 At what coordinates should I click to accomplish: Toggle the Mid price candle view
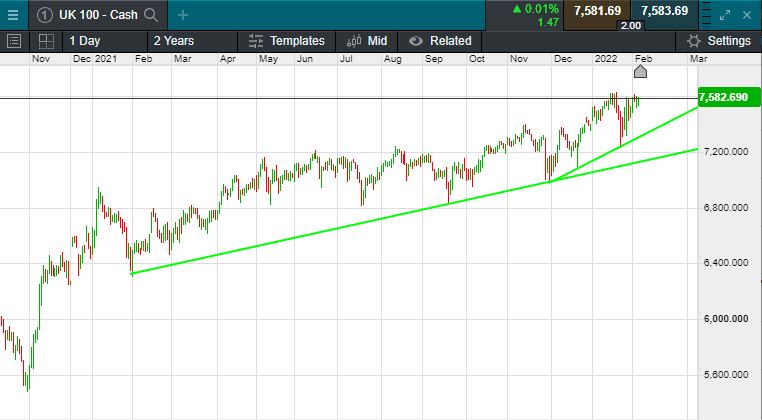(354, 41)
